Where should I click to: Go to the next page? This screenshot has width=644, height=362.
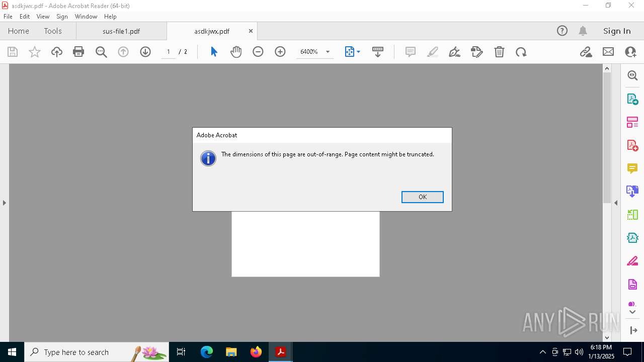click(x=145, y=52)
